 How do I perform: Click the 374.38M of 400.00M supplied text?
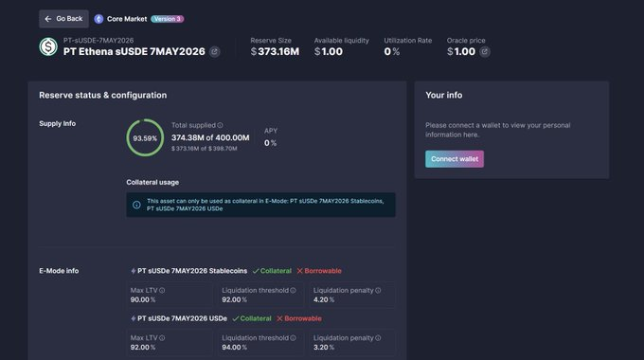pyautogui.click(x=210, y=138)
